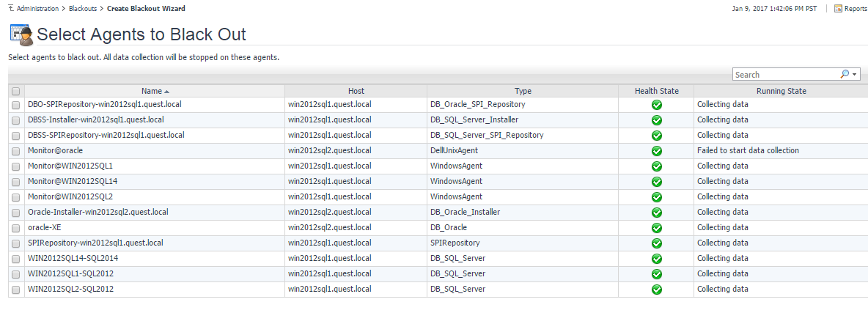
Task: Toggle the select-all checkbox in table header
Action: coord(16,92)
